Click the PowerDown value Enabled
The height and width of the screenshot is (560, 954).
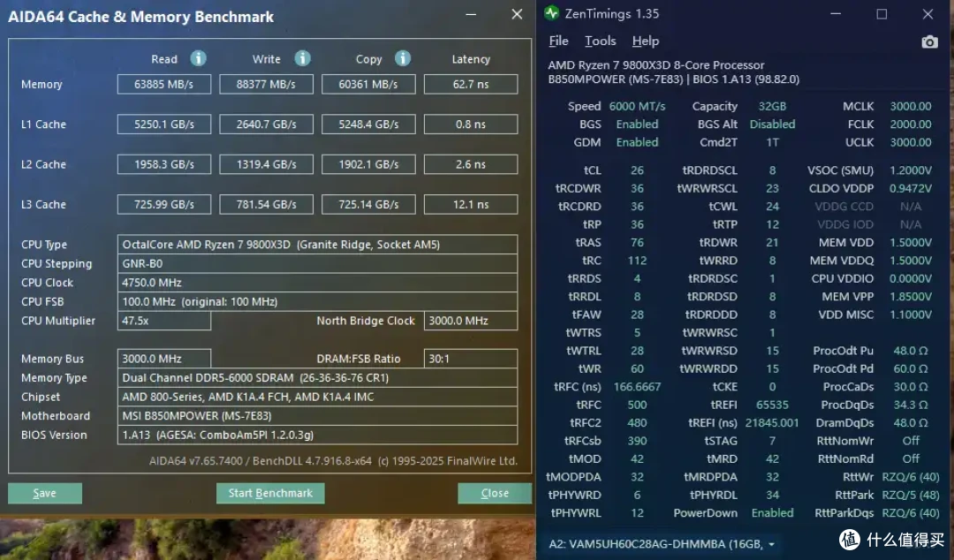pos(772,513)
